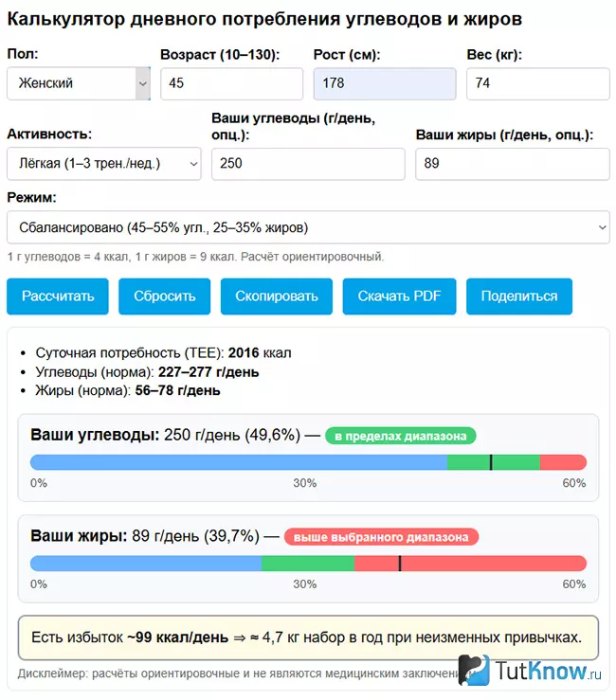Click the green 'в пределах диапазона' badge
The image size is (616, 700).
(401, 436)
